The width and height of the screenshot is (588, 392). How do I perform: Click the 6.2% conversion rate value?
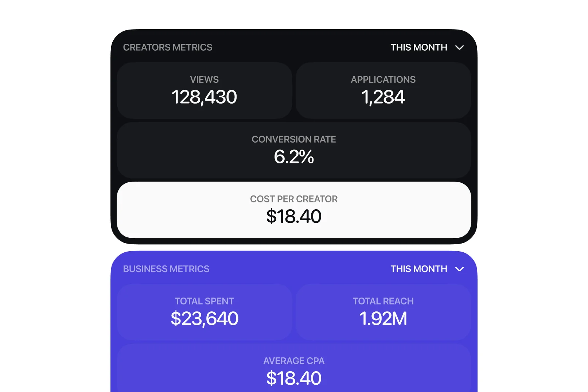tap(294, 157)
